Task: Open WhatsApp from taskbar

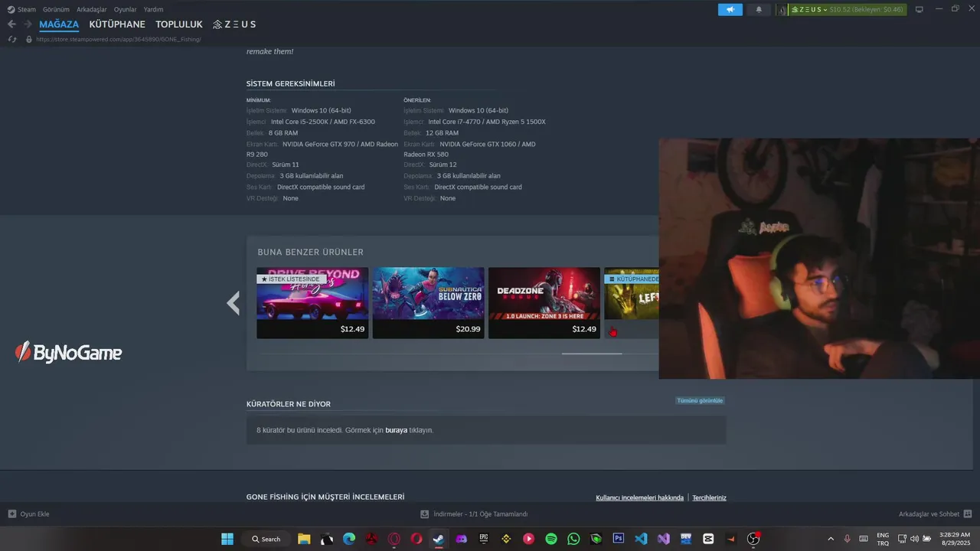Action: tap(573, 539)
